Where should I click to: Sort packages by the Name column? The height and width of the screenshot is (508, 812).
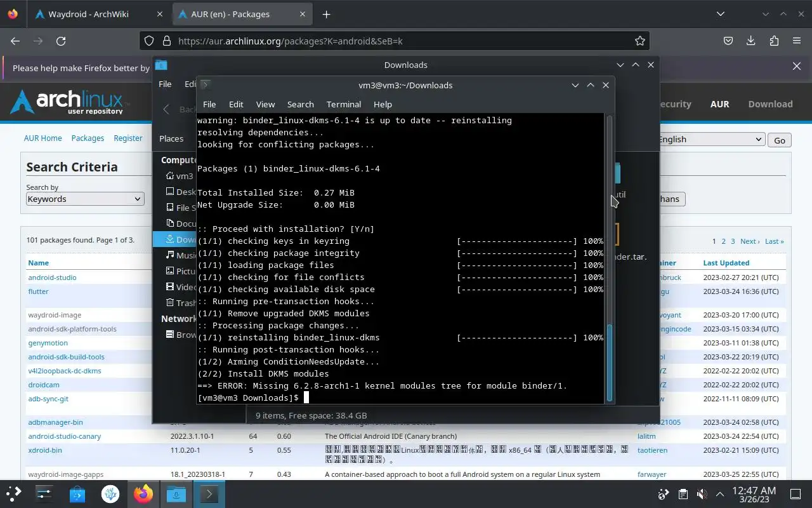coord(38,263)
